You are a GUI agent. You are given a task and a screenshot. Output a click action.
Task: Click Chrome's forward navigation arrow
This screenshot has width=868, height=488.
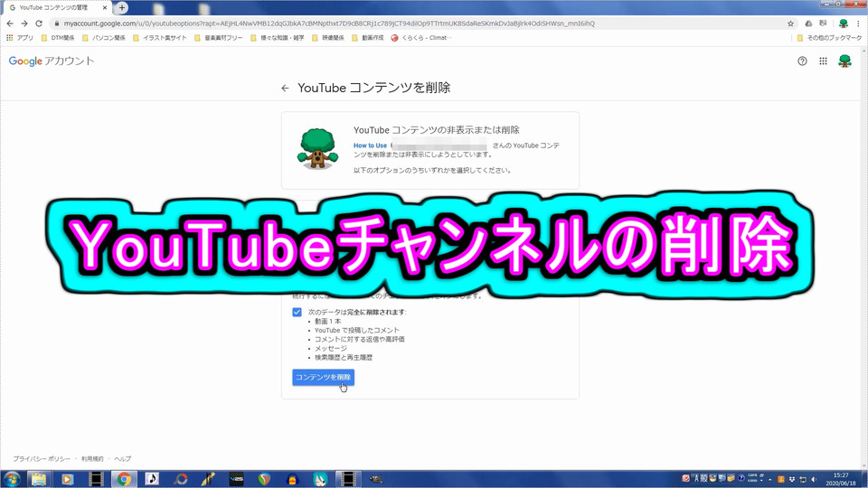pyautogui.click(x=24, y=23)
